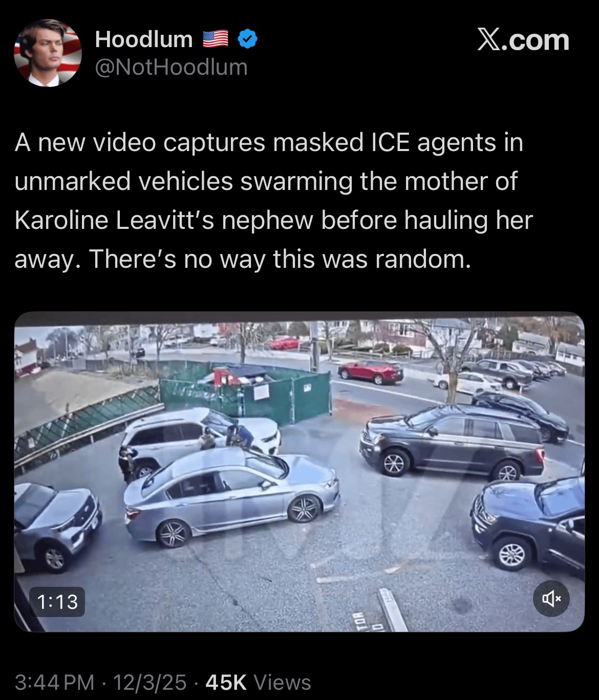
Task: Click the first tweet line mentioning ICE agents
Action: pos(269,142)
